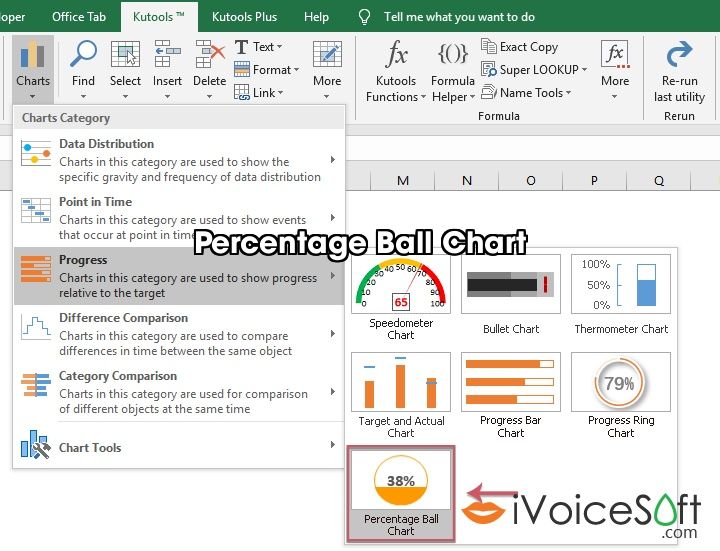Click the More editing tools icon
Image resolution: width=720 pixels, height=551 pixels.
327,54
